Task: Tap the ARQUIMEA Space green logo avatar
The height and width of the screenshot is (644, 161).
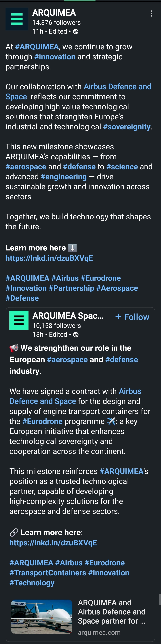Action: 19,320
